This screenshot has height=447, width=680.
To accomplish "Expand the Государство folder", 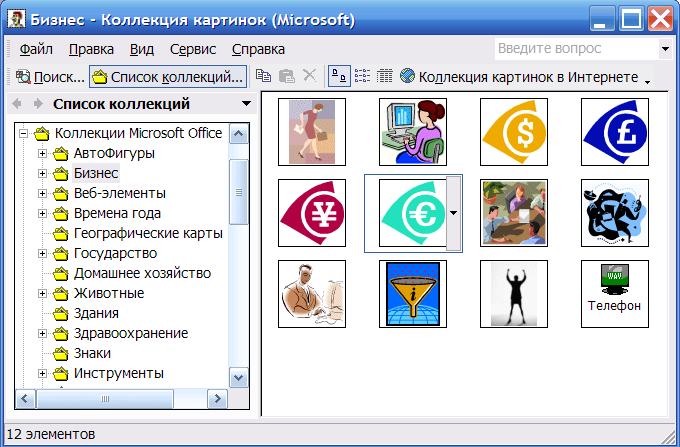I will [42, 253].
